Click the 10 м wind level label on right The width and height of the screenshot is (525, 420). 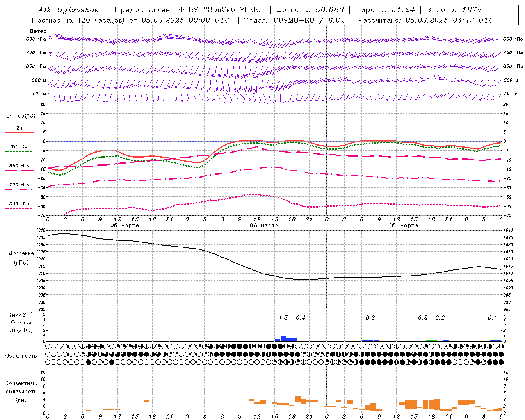tap(511, 94)
